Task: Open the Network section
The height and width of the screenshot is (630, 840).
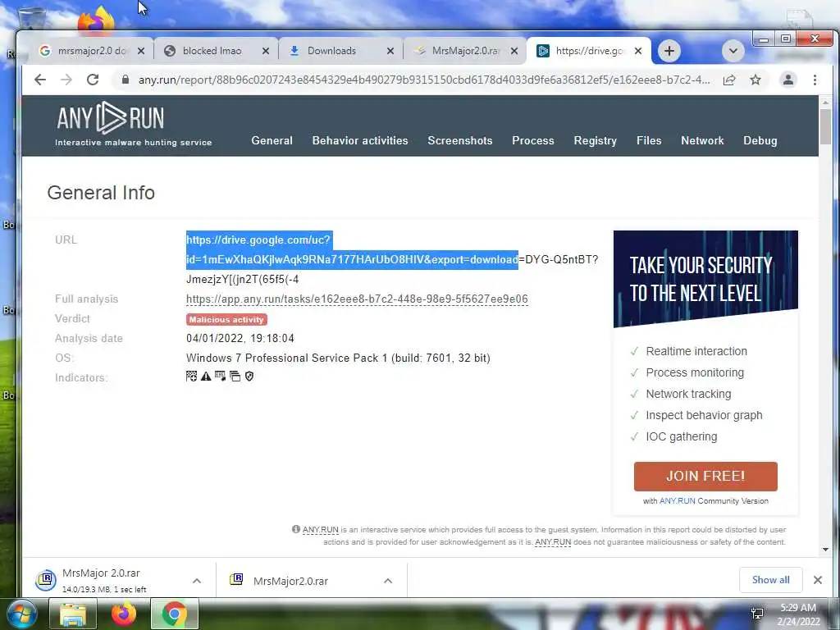Action: pos(702,140)
